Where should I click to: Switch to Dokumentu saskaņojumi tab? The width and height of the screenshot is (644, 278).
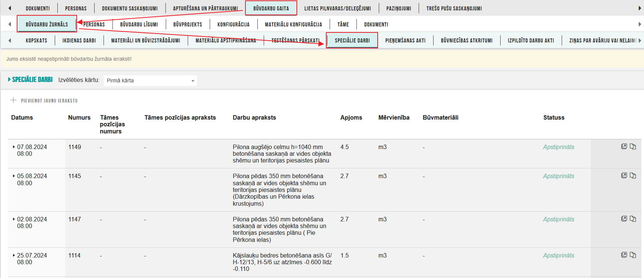tap(130, 8)
